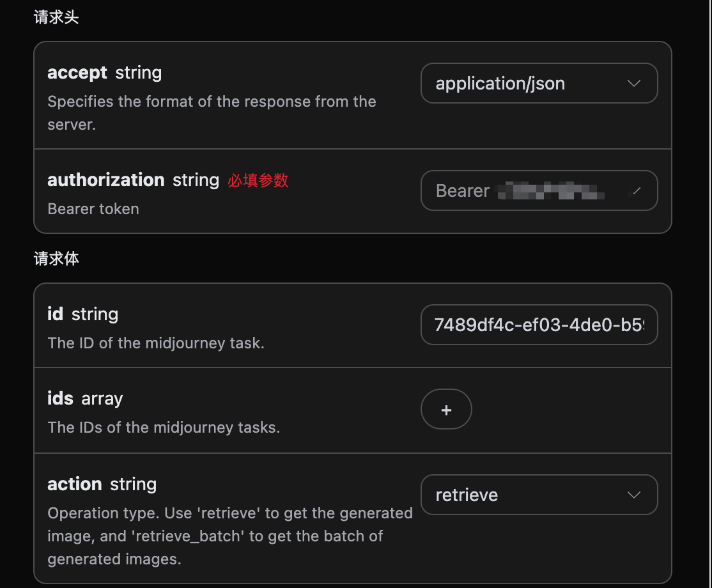This screenshot has width=712, height=588.
Task: Focus the id field containing 7489df4c
Action: point(538,325)
